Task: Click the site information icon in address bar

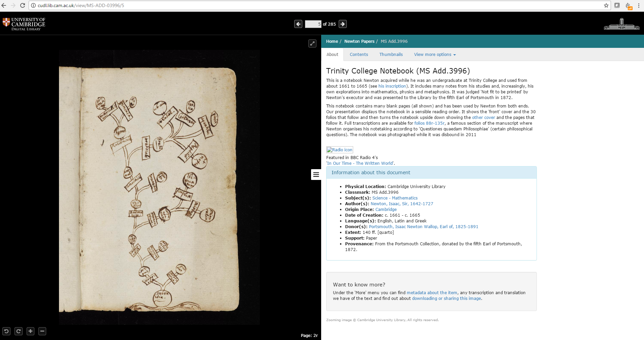Action: coord(33,5)
